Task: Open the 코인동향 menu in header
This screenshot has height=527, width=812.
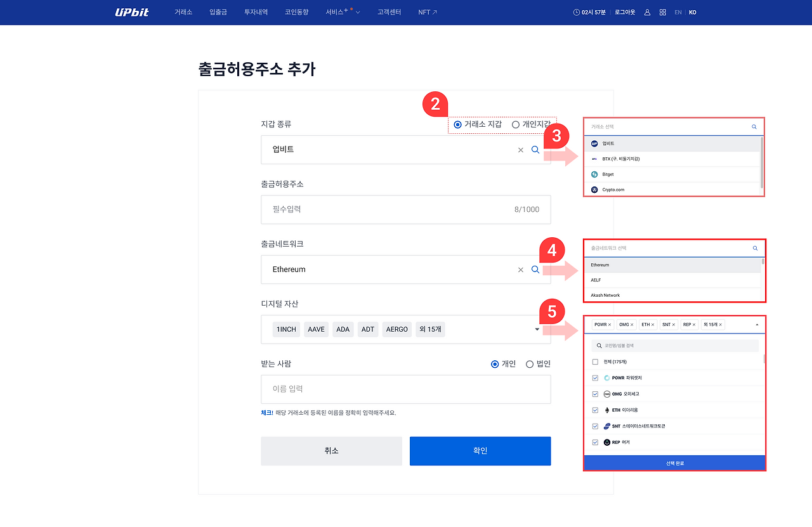Action: pyautogui.click(x=296, y=12)
